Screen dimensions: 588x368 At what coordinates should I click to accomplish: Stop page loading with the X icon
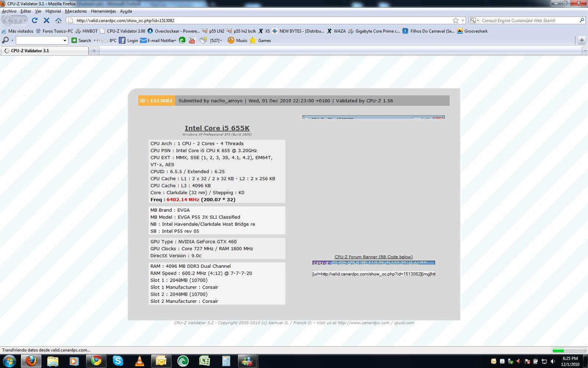[x=46, y=21]
